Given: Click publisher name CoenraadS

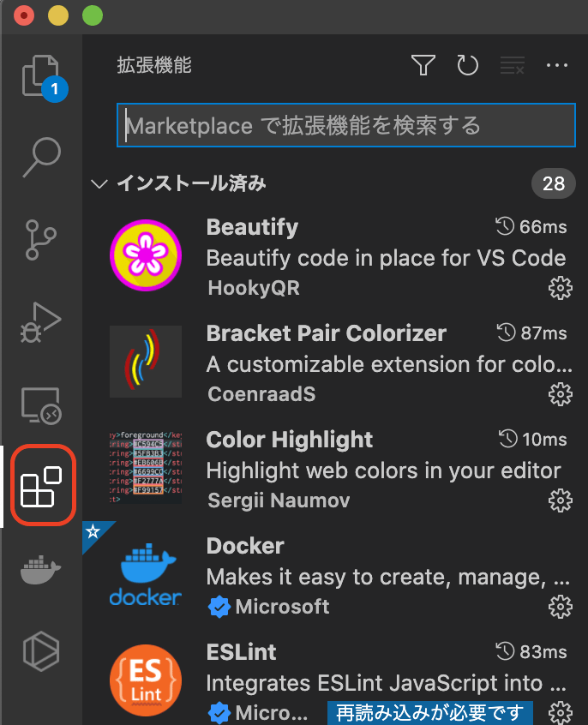Looking at the screenshot, I should pos(261,394).
